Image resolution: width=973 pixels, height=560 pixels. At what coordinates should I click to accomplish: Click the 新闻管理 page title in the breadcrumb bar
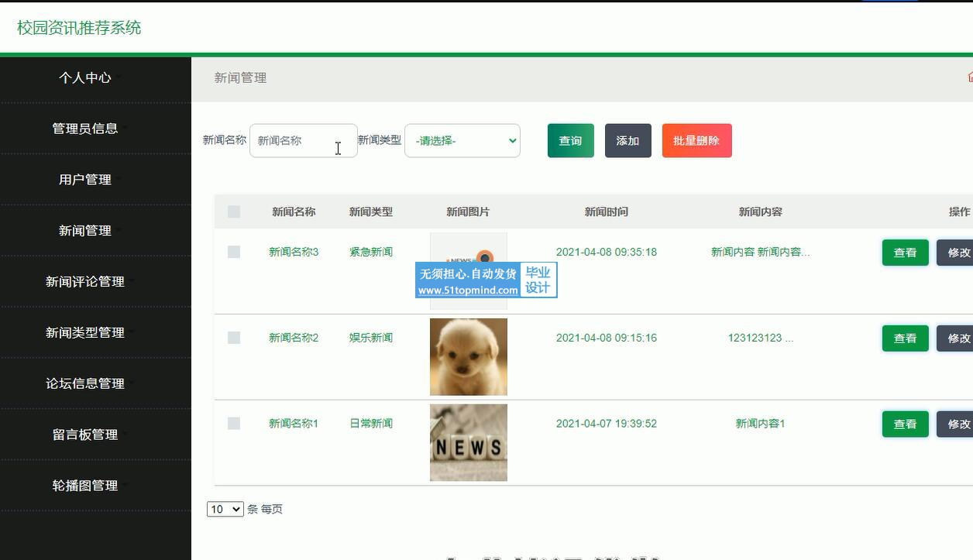pos(240,77)
